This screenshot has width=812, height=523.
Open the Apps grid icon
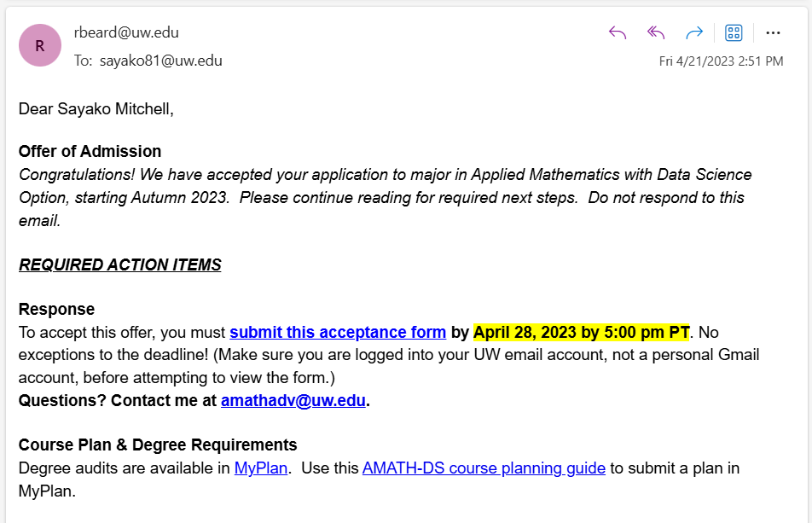coord(734,33)
